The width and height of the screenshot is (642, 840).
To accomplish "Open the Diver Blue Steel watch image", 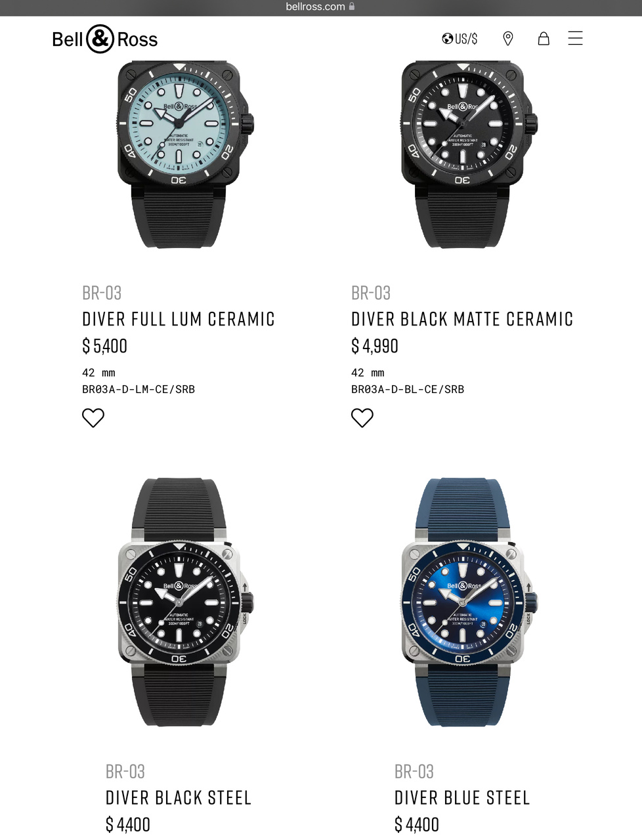I will tap(469, 602).
